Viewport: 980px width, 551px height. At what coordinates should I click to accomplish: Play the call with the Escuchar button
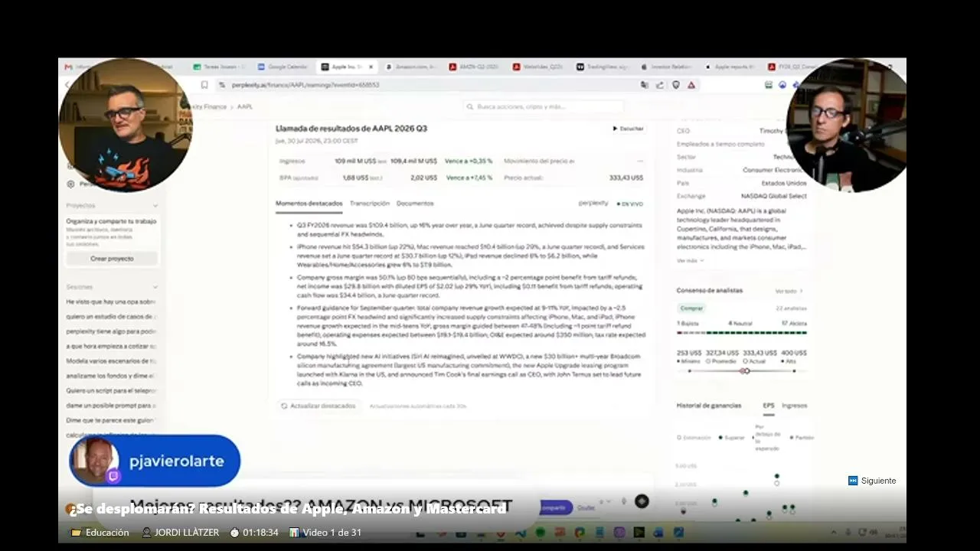point(628,129)
